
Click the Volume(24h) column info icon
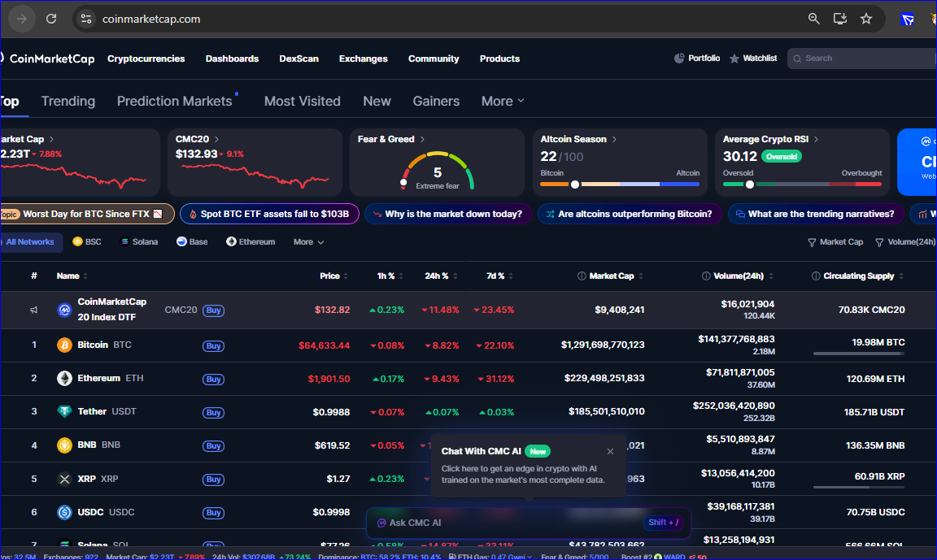(x=706, y=276)
